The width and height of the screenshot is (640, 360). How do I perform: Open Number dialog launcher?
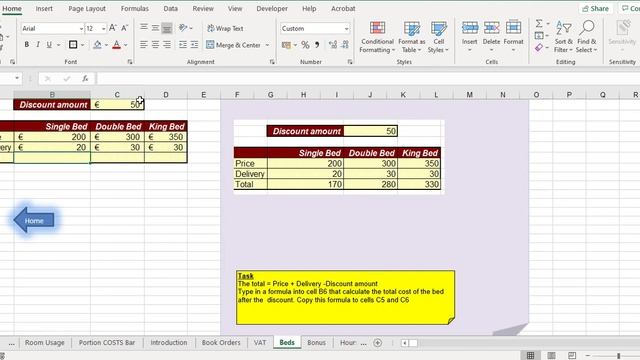click(x=350, y=62)
